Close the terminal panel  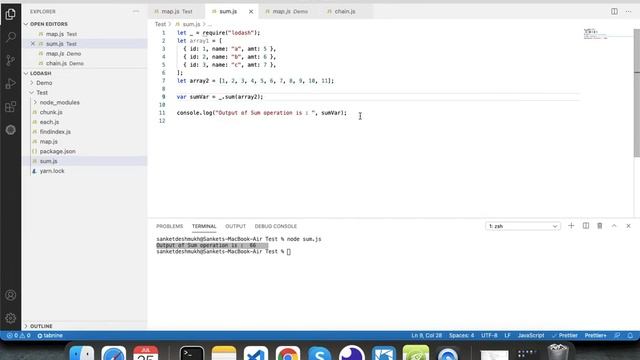[x=629, y=226]
